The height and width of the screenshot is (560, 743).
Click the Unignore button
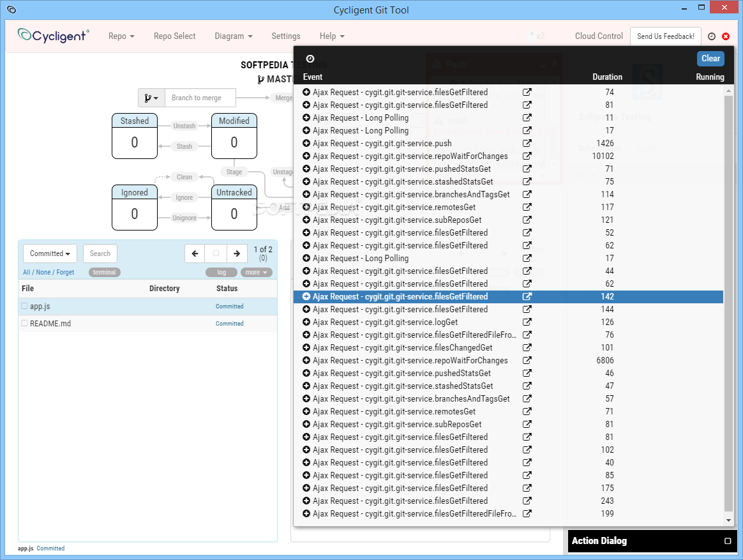[184, 218]
